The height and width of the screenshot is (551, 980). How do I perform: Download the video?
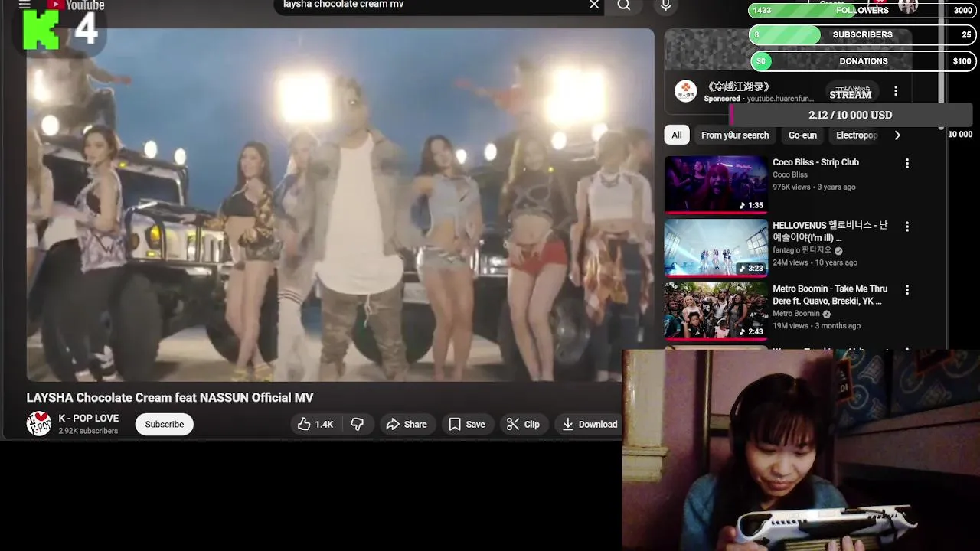point(590,424)
